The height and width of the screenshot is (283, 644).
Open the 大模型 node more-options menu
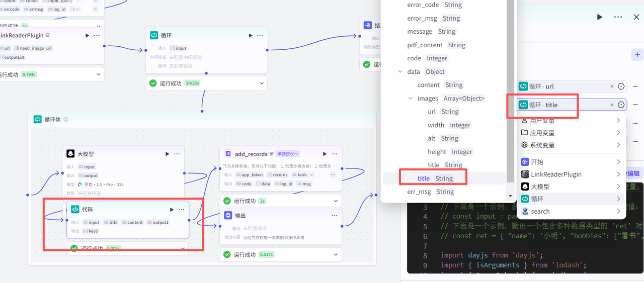(x=177, y=154)
